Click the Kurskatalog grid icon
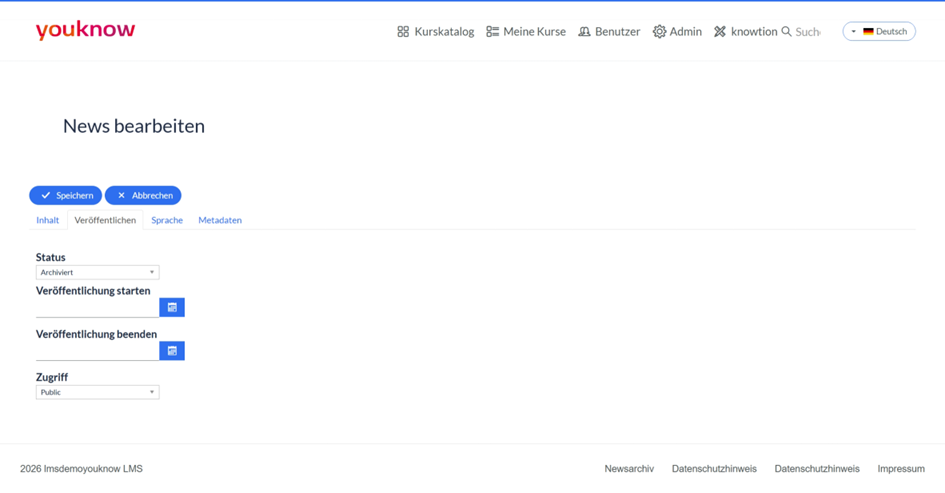 403,31
